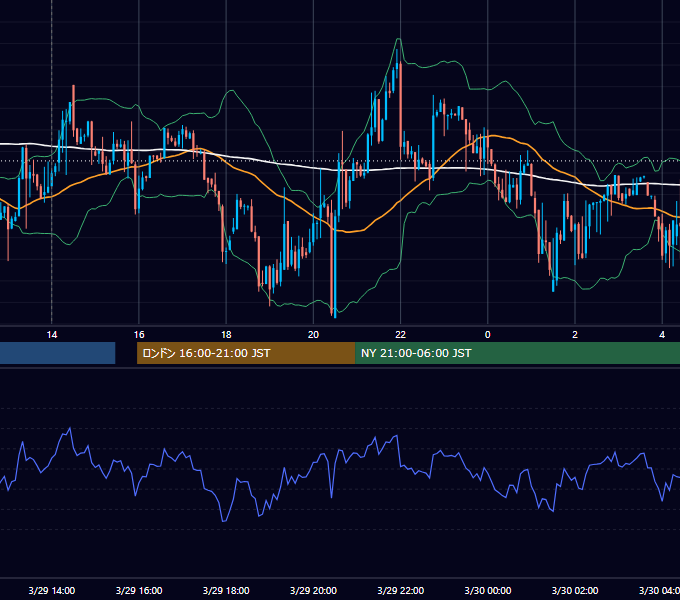Click the 2 hour label on price chart axis
680x600 pixels.
575,335
